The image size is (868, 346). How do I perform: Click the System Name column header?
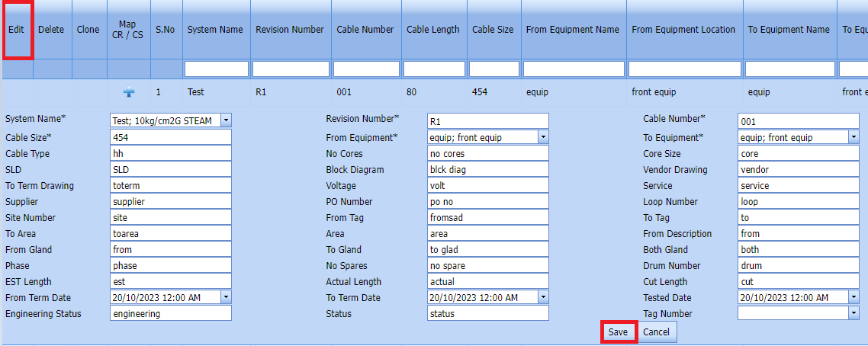[215, 30]
